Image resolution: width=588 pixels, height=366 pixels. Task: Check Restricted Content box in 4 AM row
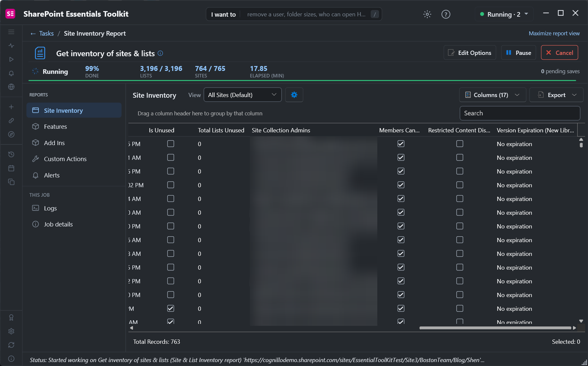460,199
